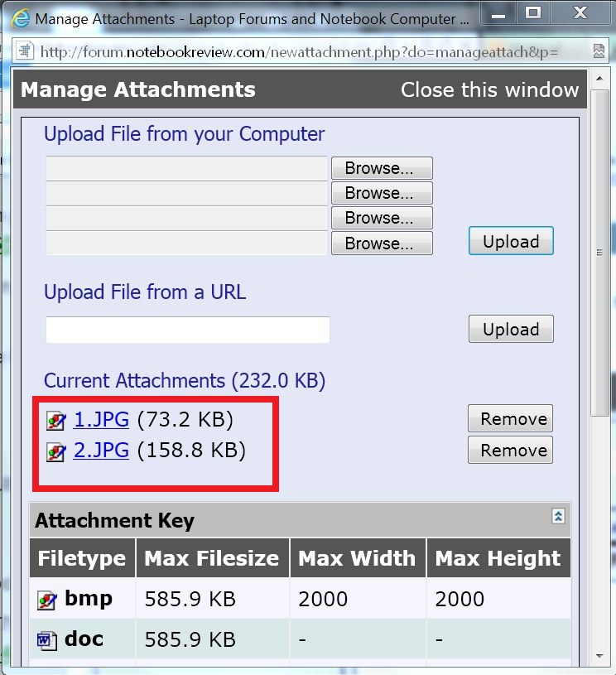Click bmp Max Width value 2000
The height and width of the screenshot is (675, 616).
point(323,599)
